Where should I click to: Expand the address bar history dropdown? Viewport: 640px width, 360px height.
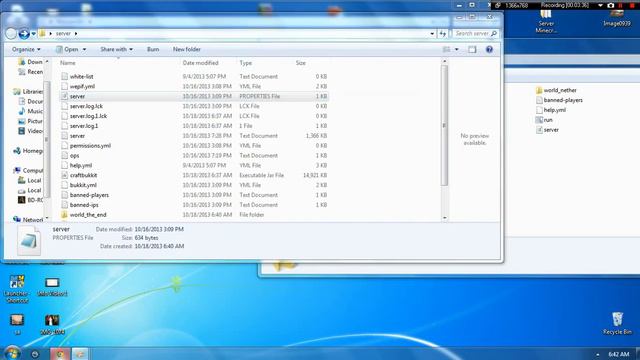(x=432, y=33)
